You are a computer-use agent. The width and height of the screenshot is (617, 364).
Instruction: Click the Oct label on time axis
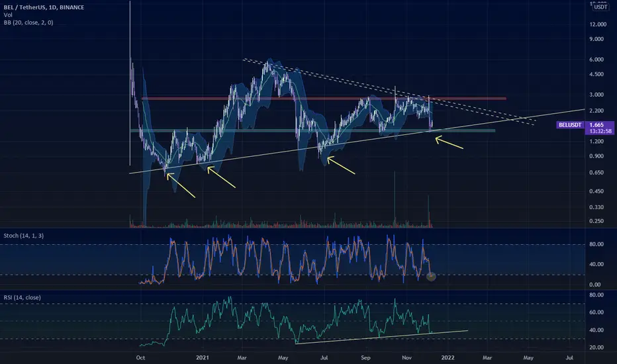click(x=140, y=357)
